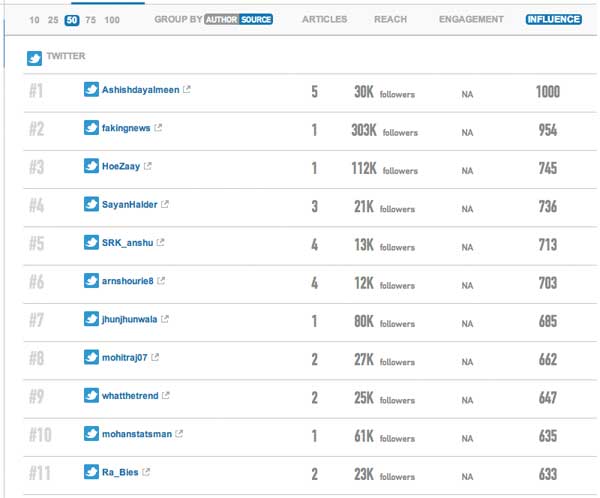
Task: Click Twitter icon beside Ra_Bies
Action: pos(91,472)
